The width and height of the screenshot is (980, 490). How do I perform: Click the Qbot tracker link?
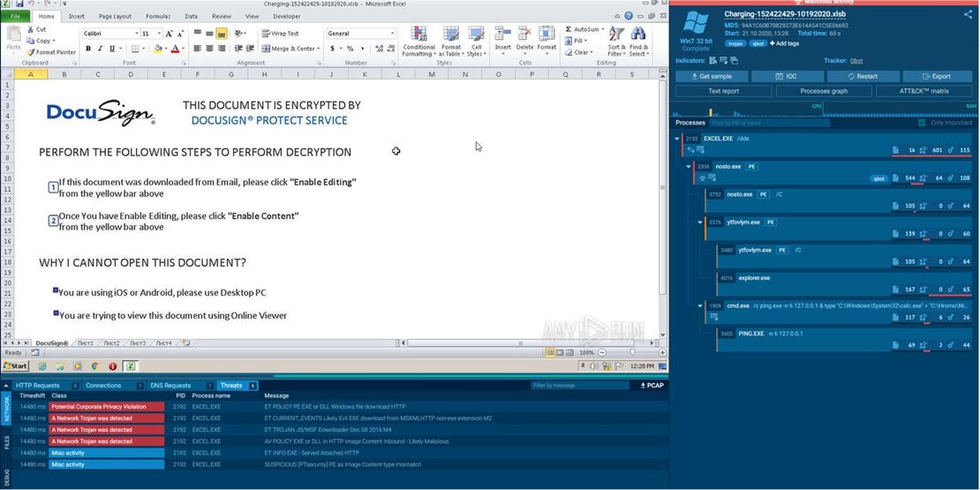pyautogui.click(x=856, y=61)
